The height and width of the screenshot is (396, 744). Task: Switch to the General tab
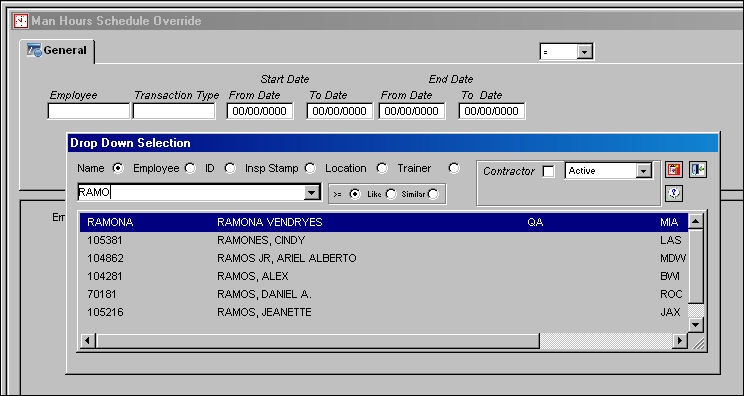click(x=57, y=50)
